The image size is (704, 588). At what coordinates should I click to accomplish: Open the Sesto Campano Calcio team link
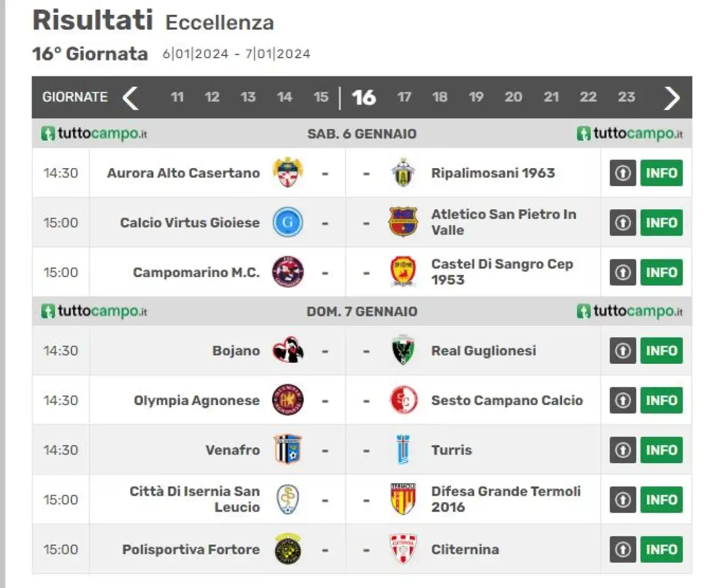point(507,400)
